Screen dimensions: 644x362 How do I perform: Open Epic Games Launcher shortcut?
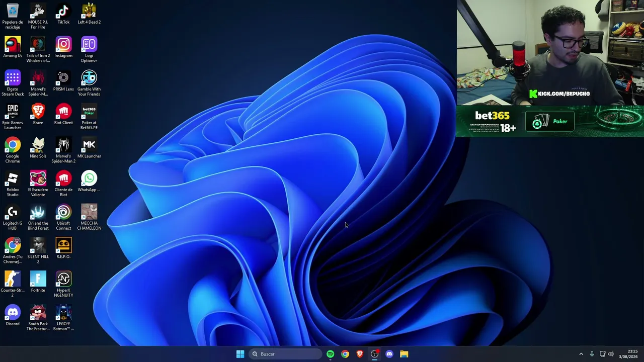(x=13, y=117)
